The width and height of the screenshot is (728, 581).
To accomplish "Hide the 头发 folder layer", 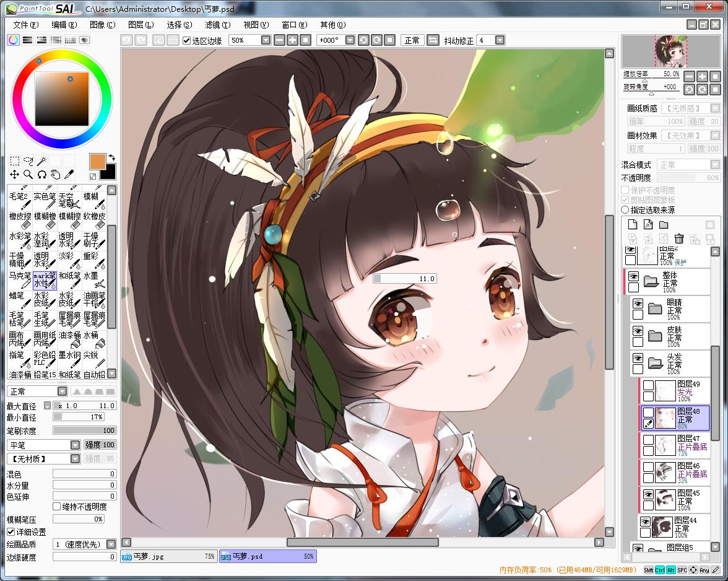I will [x=638, y=359].
